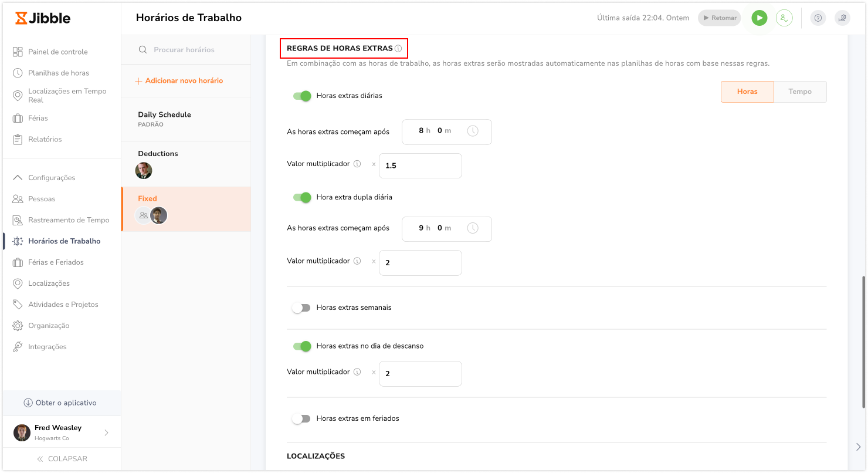Click the 8 h 0 m overtime start field
This screenshot has height=473, width=868.
click(x=447, y=132)
